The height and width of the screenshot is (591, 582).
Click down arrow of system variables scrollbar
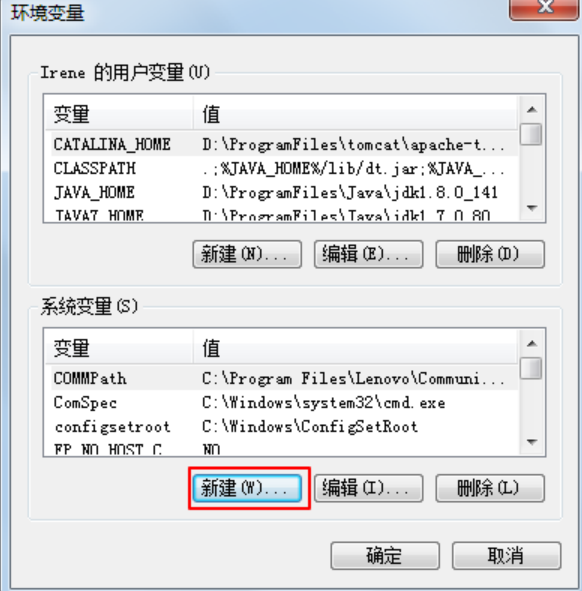tap(531, 441)
